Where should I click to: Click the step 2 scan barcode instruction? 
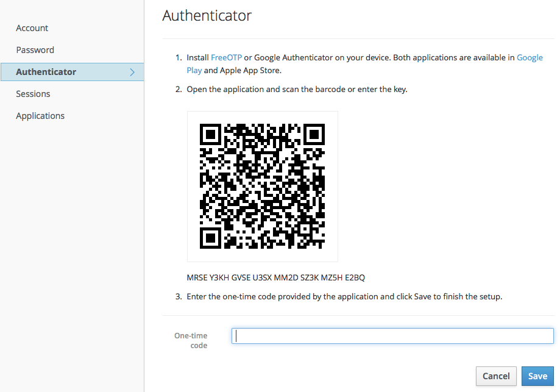click(x=297, y=89)
